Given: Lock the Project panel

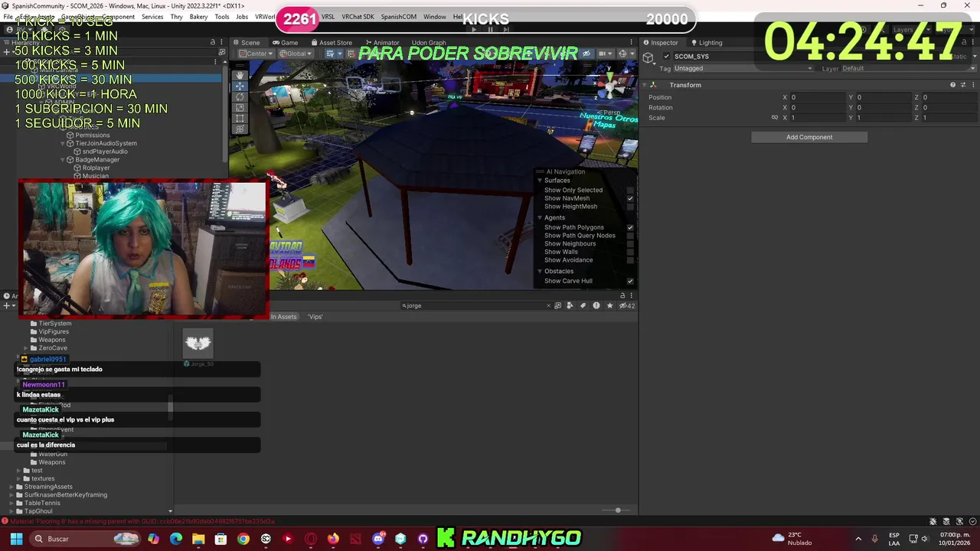Looking at the screenshot, I should (x=622, y=295).
